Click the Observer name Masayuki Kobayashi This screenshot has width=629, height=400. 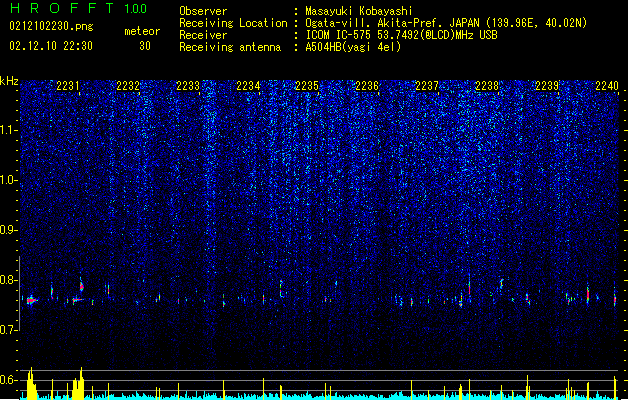tap(359, 11)
